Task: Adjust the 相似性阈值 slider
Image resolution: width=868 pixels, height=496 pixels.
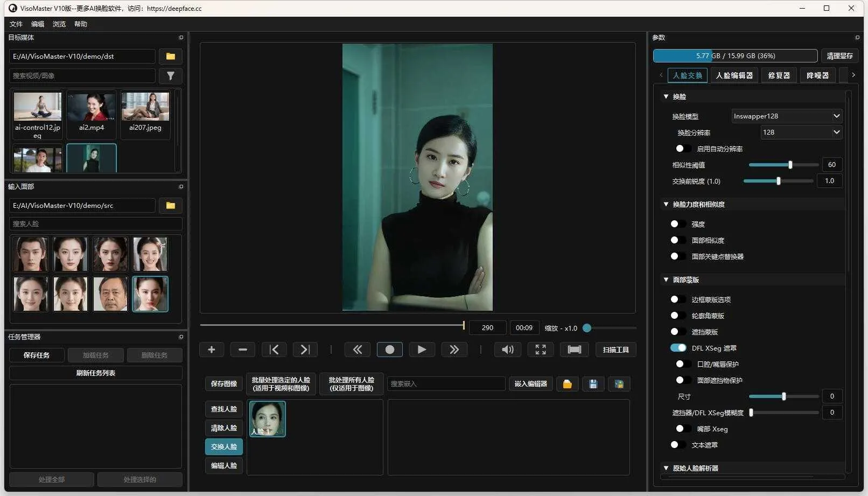Action: point(783,165)
